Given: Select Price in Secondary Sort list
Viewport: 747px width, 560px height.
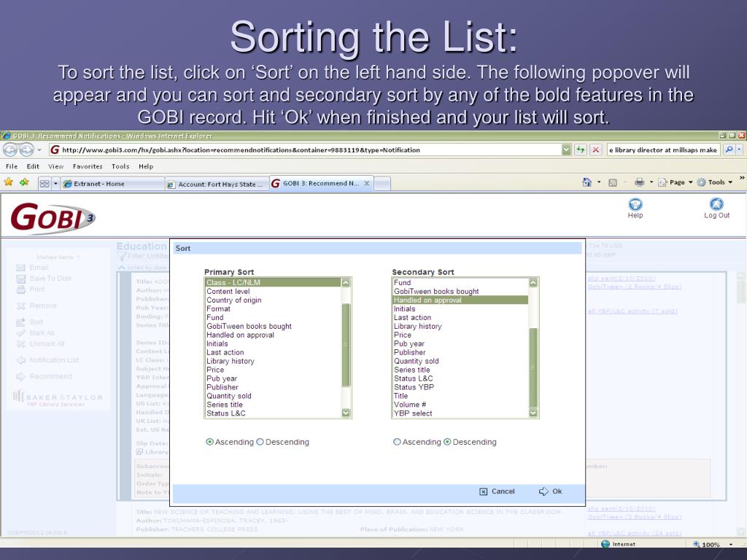Looking at the screenshot, I should click(x=460, y=335).
